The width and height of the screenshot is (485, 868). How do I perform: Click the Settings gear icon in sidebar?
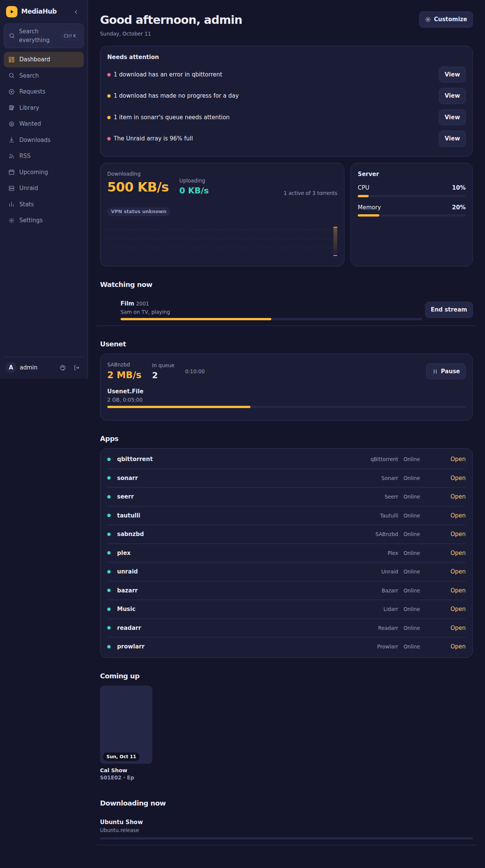pos(12,220)
